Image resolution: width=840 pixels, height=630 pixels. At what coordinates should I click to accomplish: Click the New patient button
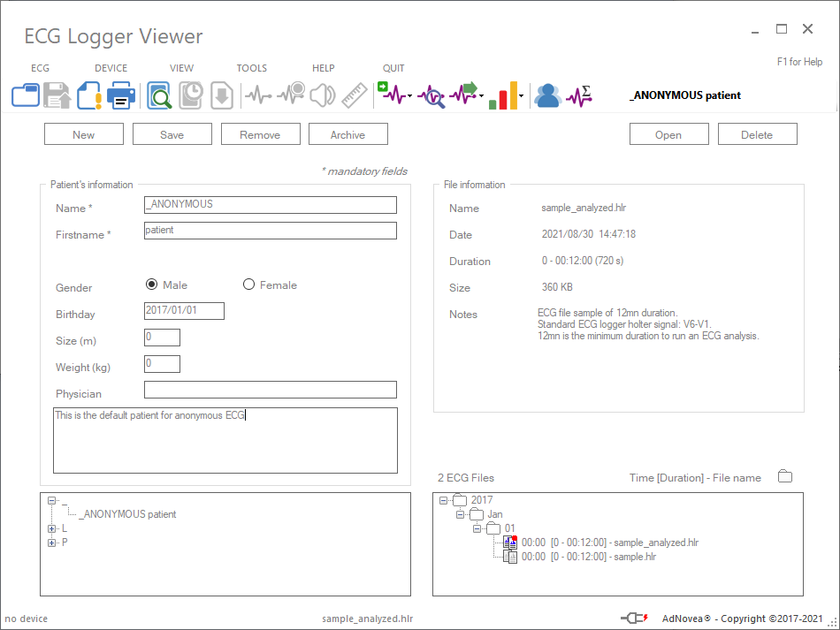[84, 134]
